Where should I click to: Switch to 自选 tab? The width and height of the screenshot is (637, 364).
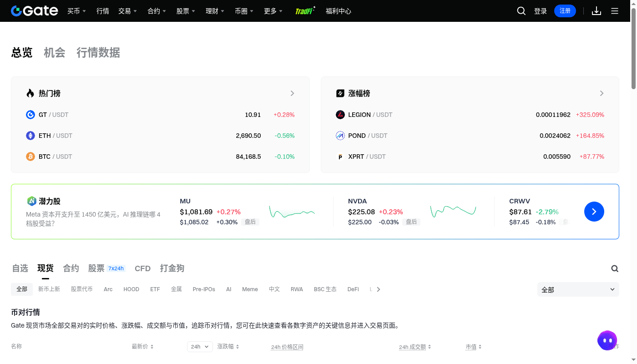(x=20, y=268)
